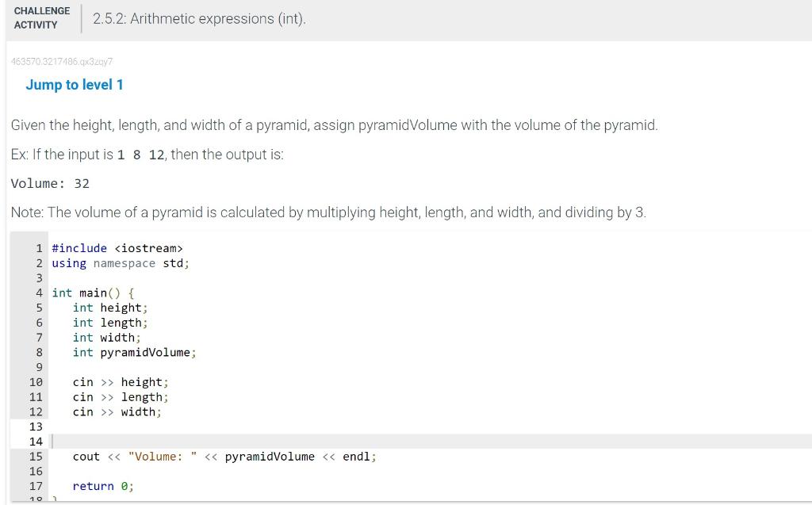Screen dimensions: 812x505
Task: Click the note about pyramid volume formula
Action: [327, 212]
